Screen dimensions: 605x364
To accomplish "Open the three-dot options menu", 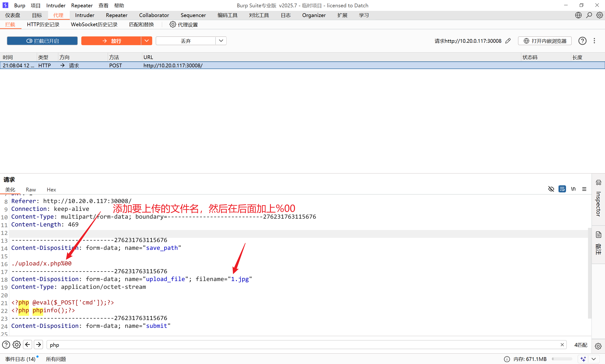I will tap(594, 41).
